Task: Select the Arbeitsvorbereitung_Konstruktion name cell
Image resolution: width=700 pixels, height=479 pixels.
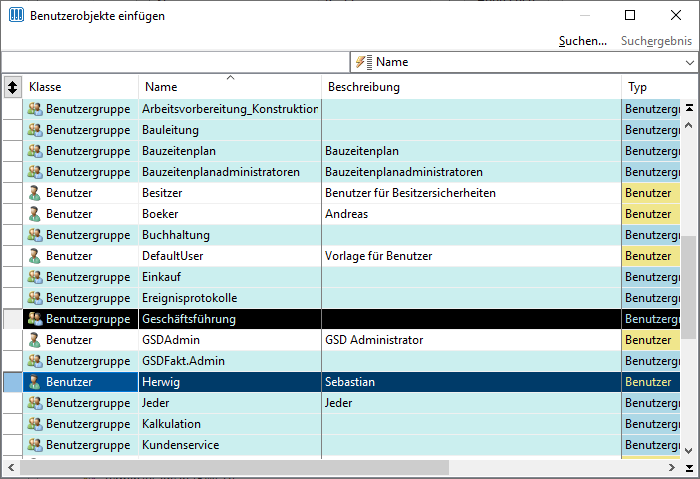Action: (230, 109)
